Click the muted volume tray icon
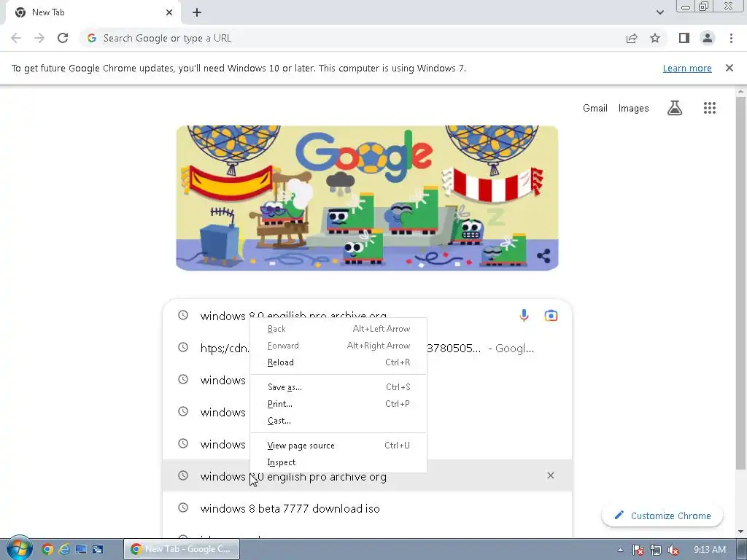 (673, 550)
